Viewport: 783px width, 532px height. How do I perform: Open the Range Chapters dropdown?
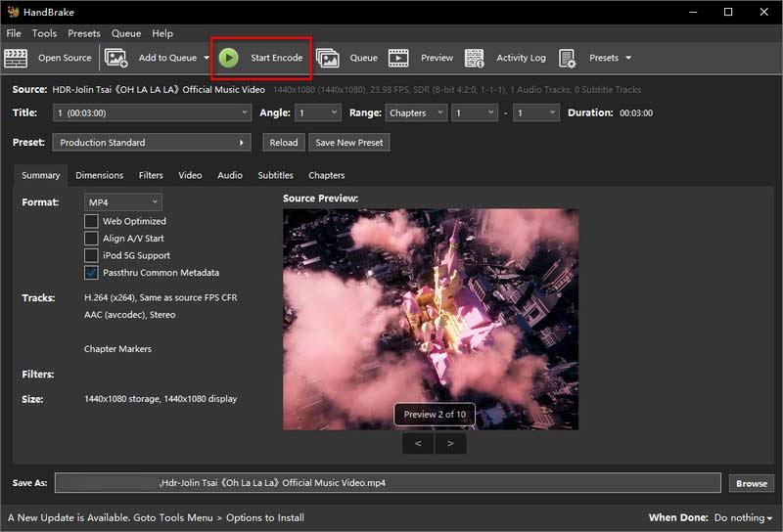coord(415,112)
